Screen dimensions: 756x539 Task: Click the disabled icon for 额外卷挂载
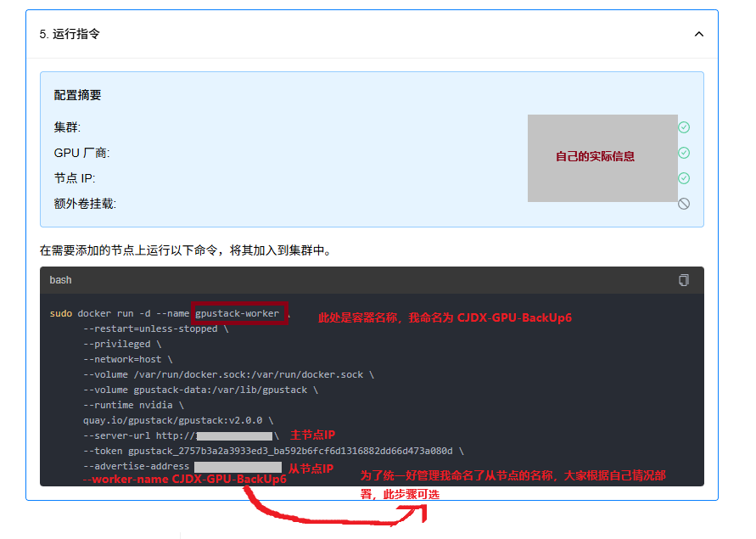click(684, 204)
